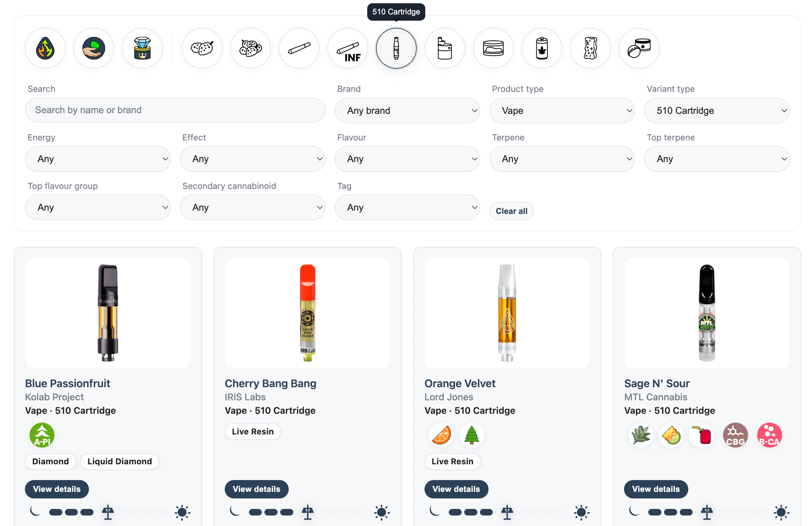Expand the Variant type dropdown

(717, 111)
